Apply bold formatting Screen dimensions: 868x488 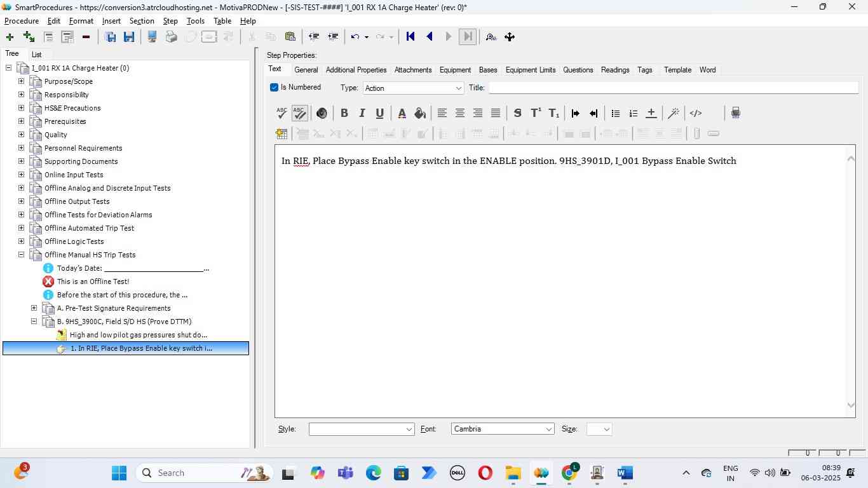(344, 113)
